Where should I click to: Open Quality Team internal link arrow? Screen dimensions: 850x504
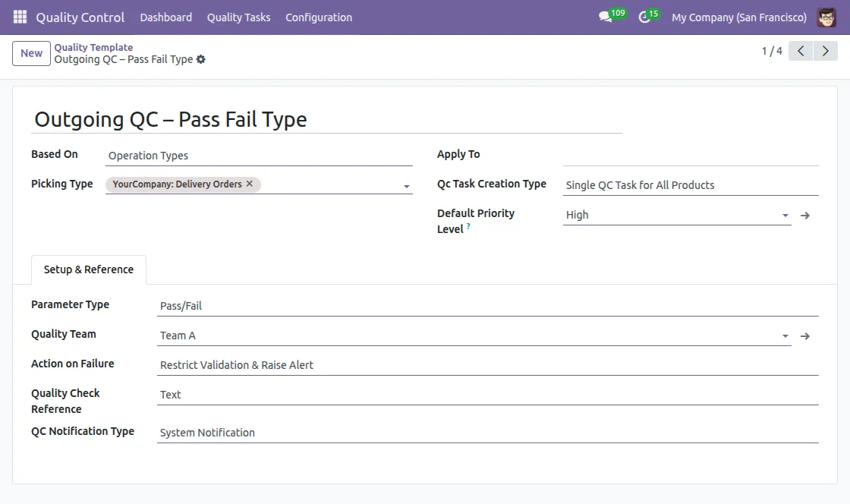[805, 335]
